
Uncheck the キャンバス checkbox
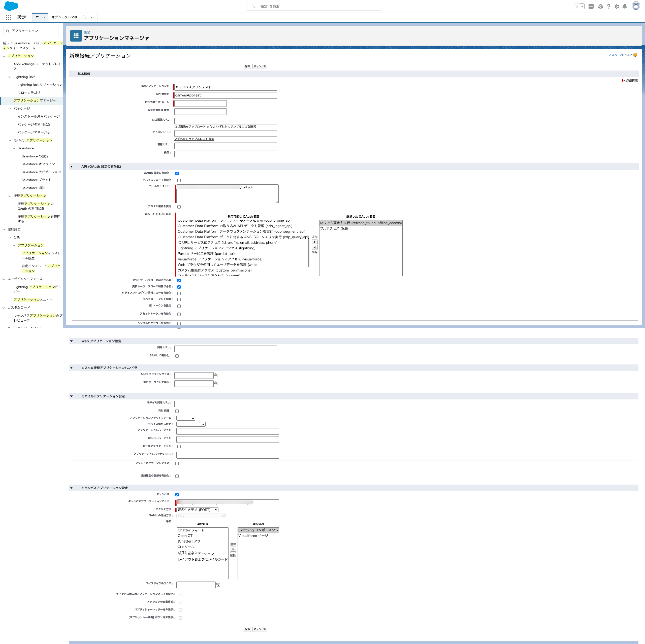tap(177, 494)
